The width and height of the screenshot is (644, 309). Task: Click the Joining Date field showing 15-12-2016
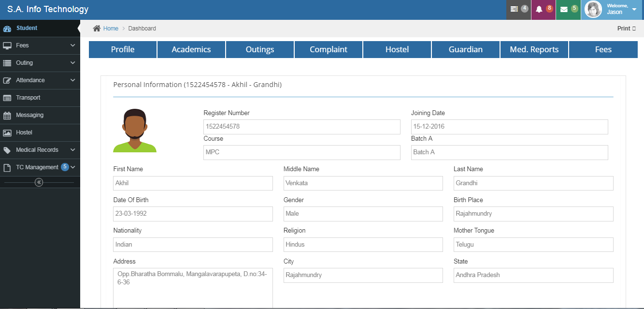tap(510, 127)
